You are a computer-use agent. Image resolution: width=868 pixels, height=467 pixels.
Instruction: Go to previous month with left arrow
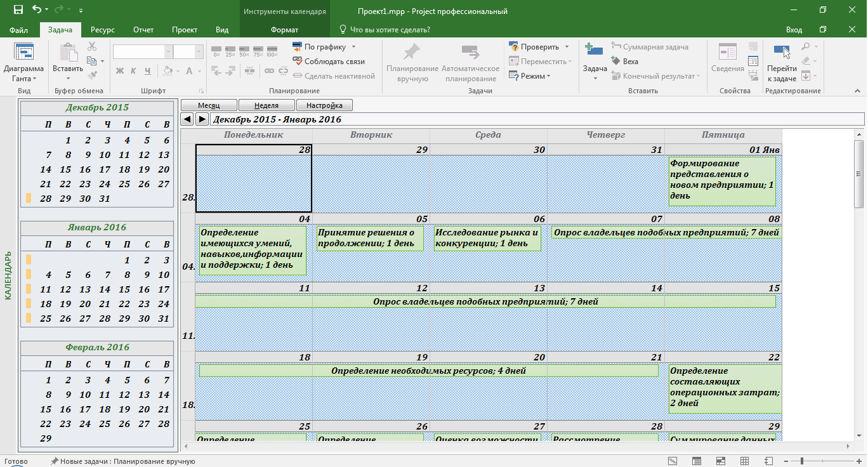(187, 119)
